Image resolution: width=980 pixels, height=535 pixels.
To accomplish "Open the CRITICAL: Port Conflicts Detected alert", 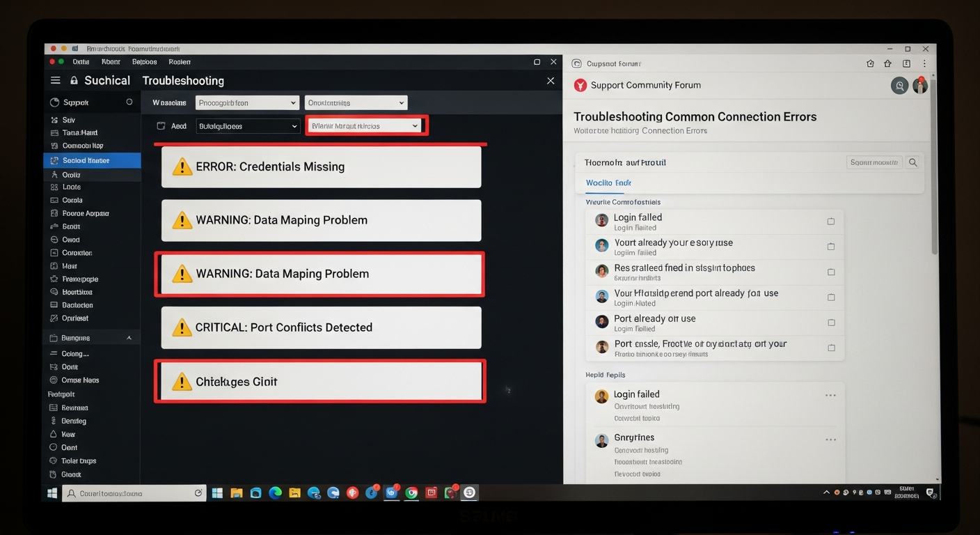I will pos(321,327).
